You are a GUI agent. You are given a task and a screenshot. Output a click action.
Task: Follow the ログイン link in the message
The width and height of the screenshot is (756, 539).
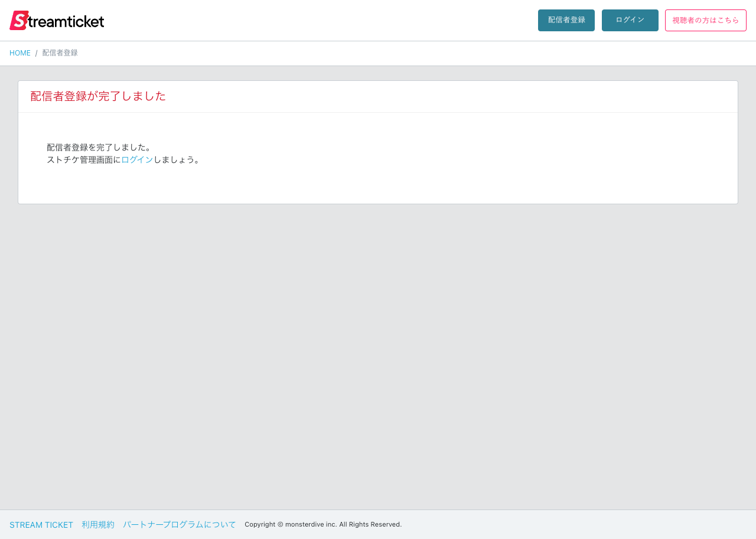[x=137, y=159]
